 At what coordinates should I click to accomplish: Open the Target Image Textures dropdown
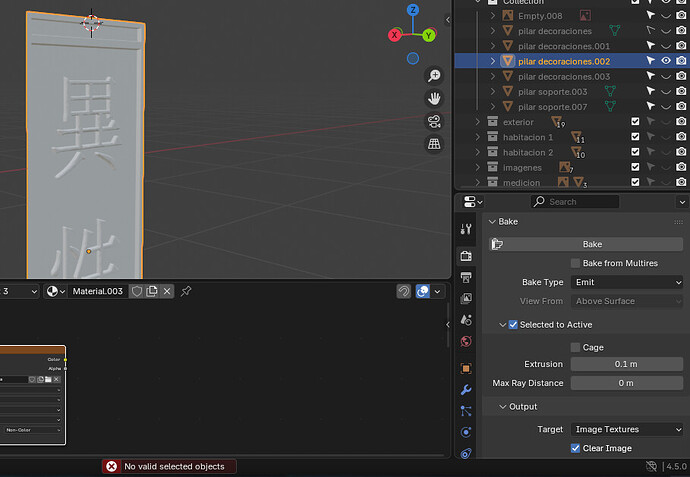(627, 429)
